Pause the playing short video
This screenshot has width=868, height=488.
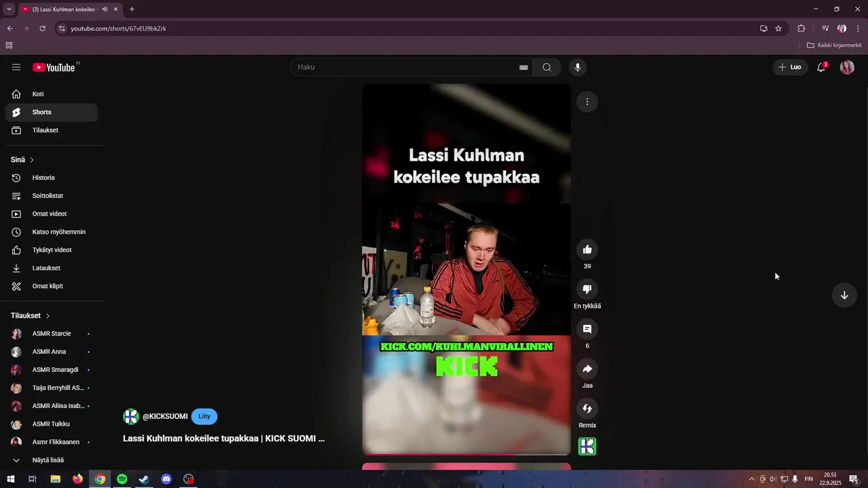[x=467, y=269]
